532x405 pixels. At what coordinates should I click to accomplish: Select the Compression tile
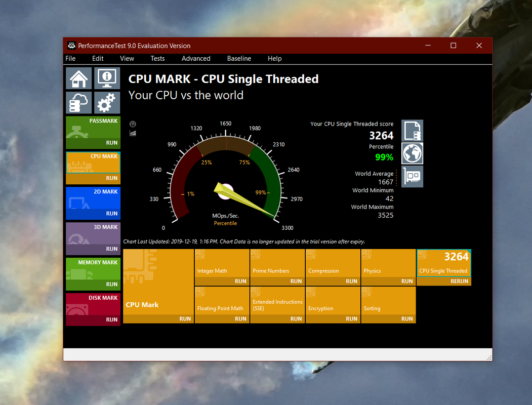point(333,263)
